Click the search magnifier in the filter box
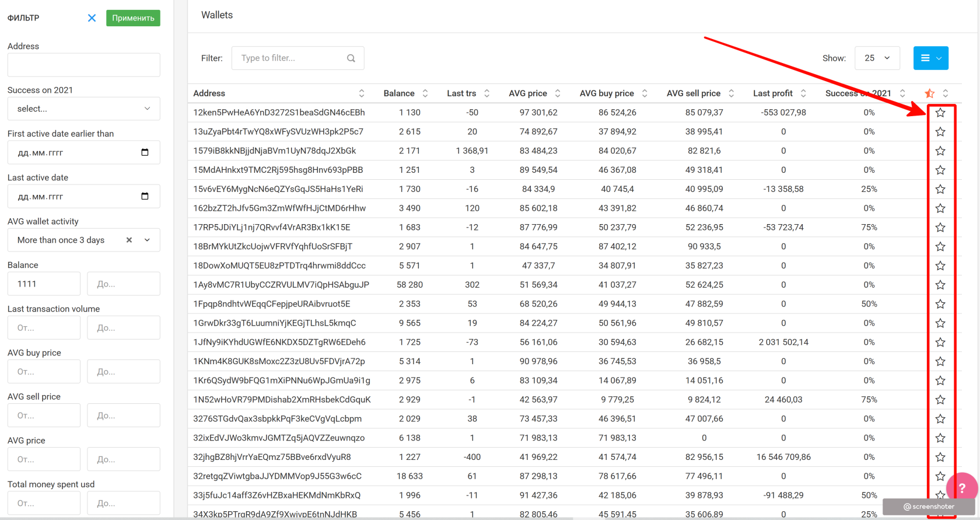980x520 pixels. coord(351,58)
